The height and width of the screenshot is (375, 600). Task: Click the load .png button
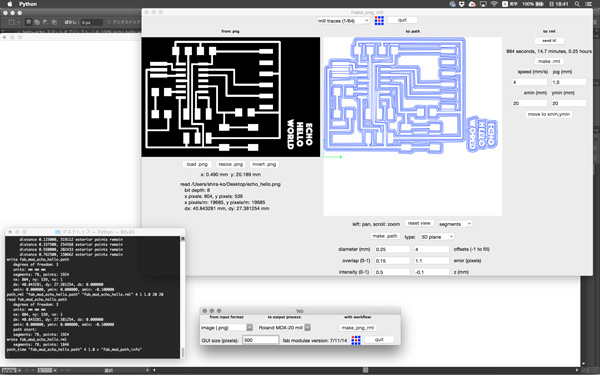pyautogui.click(x=197, y=164)
